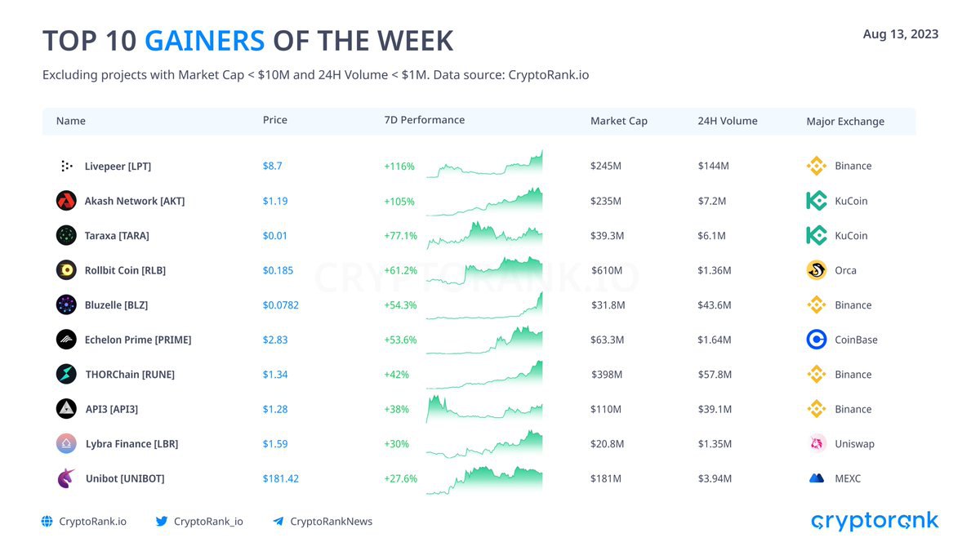Sort by 7D Performance column header
This screenshot has width=980, height=551.
[425, 120]
